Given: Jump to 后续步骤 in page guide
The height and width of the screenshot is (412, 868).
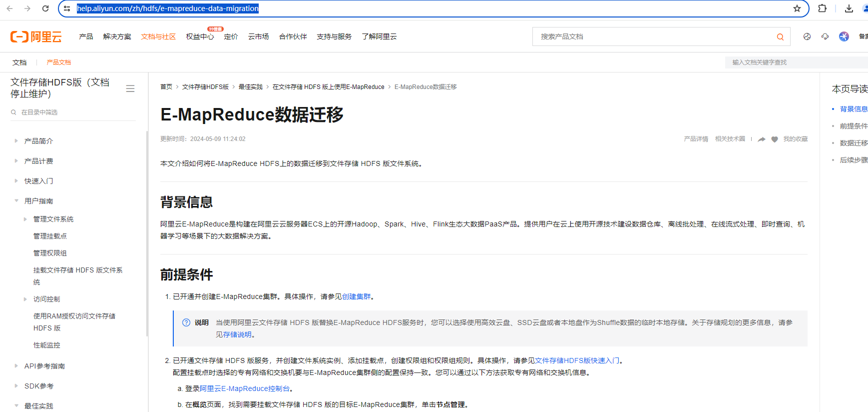Looking at the screenshot, I should click(854, 160).
